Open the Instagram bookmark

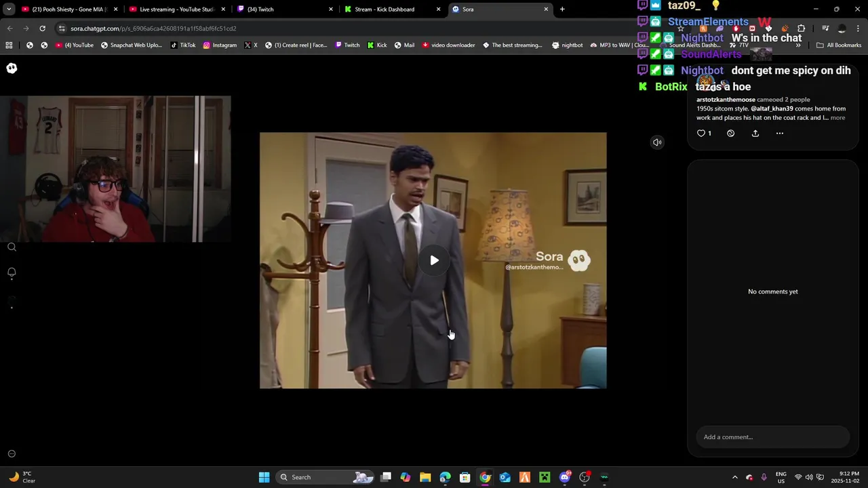click(x=220, y=45)
